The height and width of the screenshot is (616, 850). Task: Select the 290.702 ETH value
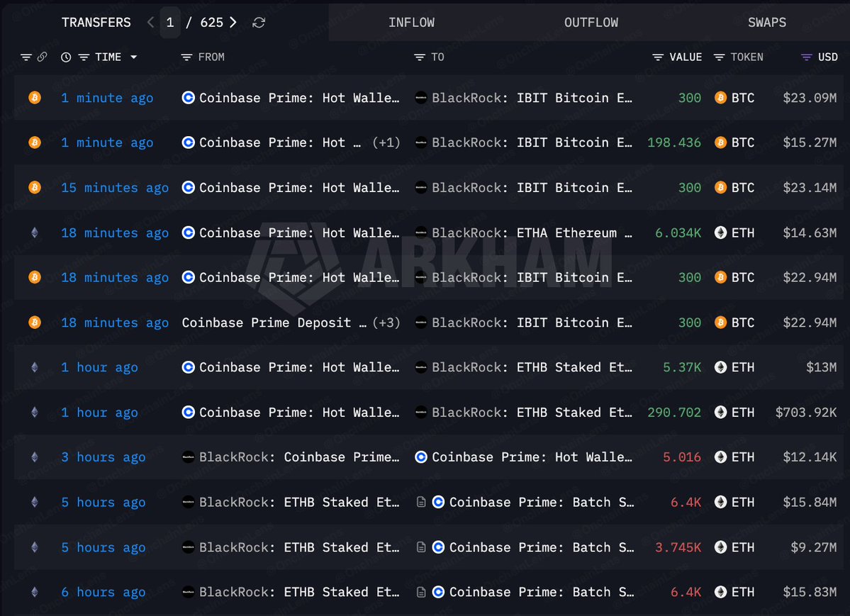point(673,412)
